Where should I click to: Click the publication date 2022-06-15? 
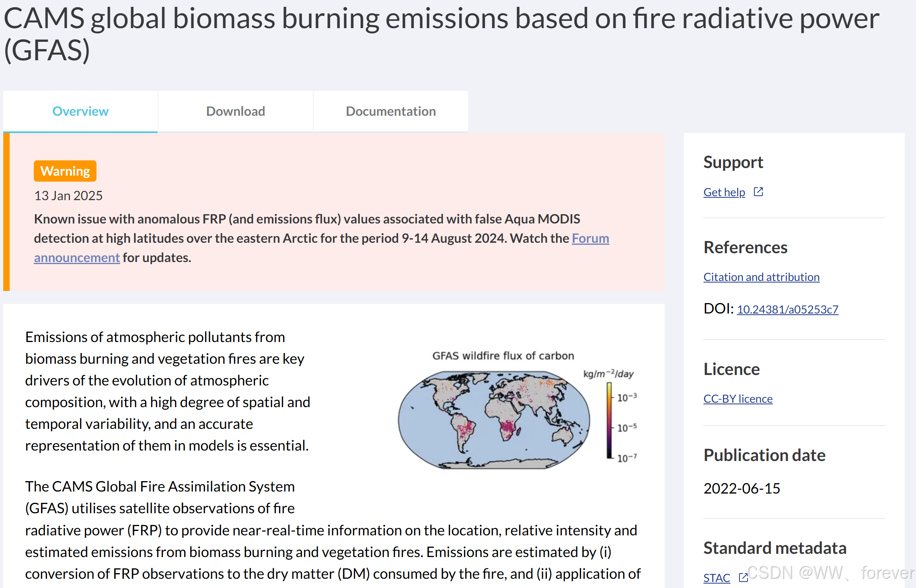(741, 488)
